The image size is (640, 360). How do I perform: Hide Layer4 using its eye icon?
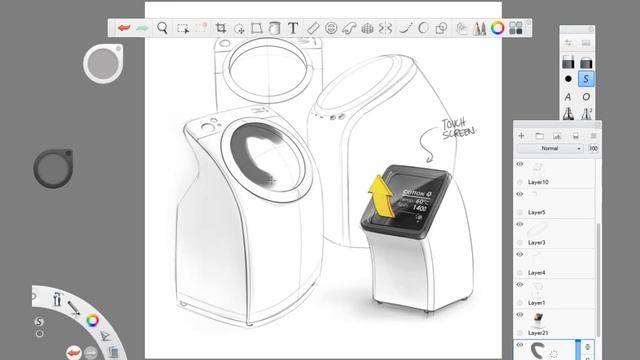(x=520, y=254)
